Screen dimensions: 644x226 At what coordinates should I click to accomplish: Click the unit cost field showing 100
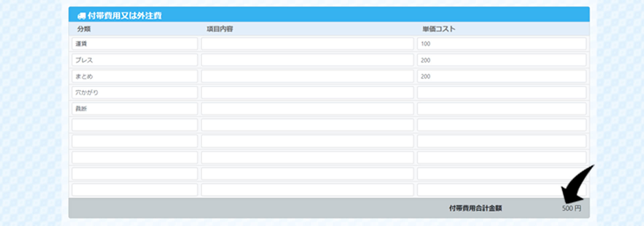click(x=501, y=44)
